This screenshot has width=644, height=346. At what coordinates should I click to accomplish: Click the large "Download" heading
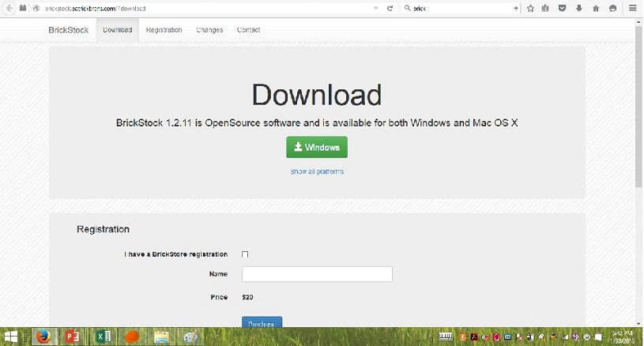317,95
